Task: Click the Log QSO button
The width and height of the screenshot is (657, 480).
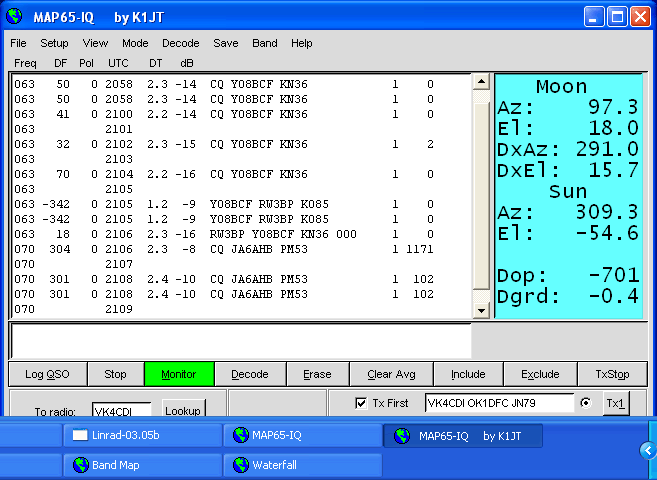Action: (47, 374)
